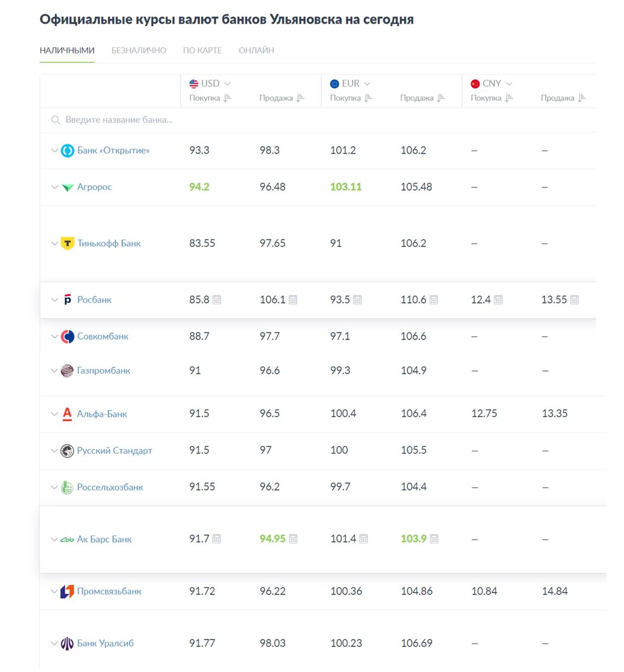Click the Тинькофф Банк logo icon
This screenshot has width=624, height=672.
tap(68, 244)
